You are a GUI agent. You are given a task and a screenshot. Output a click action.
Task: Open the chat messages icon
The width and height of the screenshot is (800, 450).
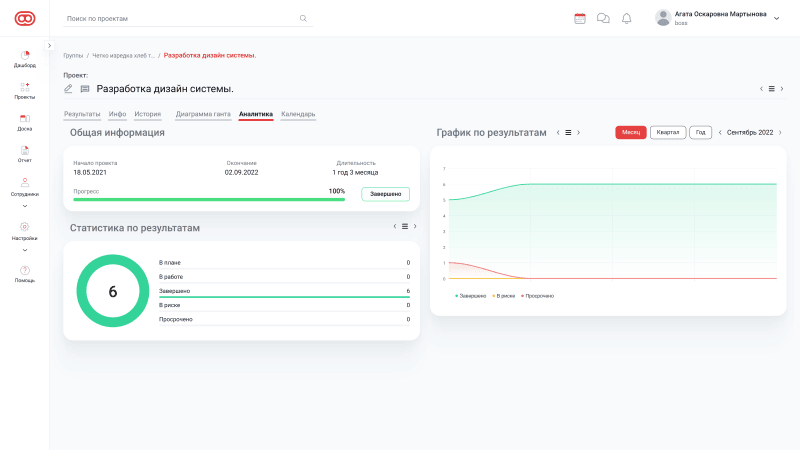(603, 18)
